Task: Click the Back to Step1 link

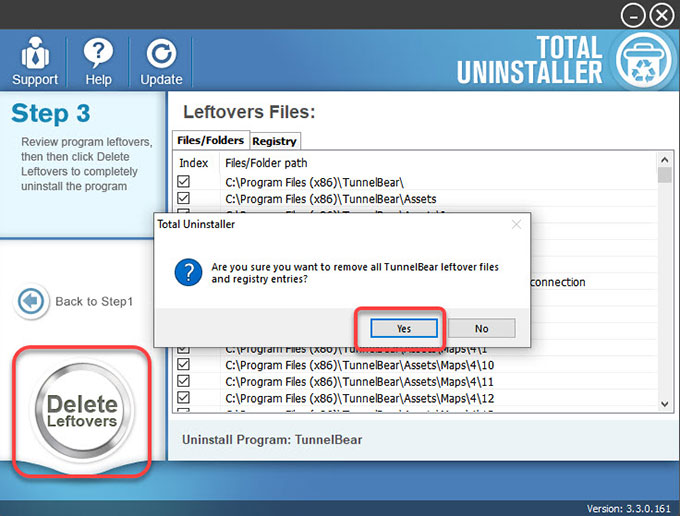Action: tap(94, 301)
